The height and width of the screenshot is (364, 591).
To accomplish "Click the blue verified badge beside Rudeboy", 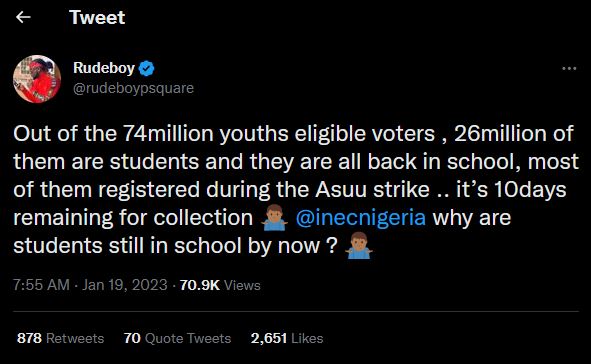I will (x=147, y=68).
